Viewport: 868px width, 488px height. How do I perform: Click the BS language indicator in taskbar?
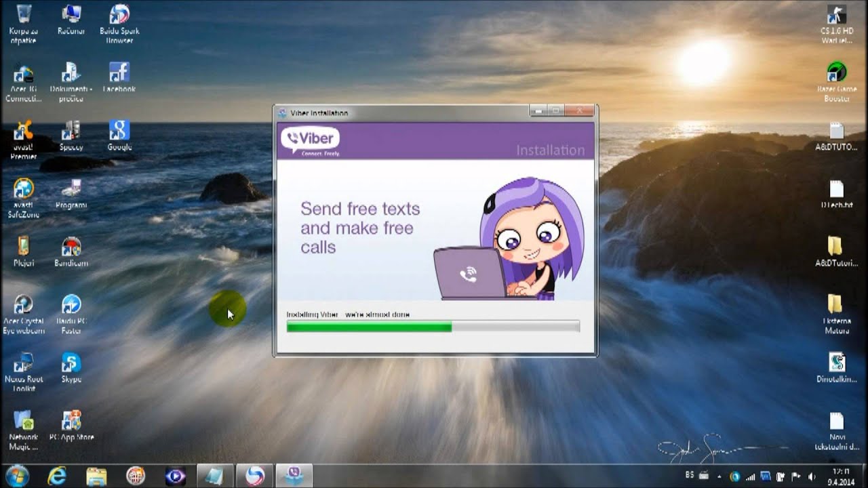click(x=688, y=475)
